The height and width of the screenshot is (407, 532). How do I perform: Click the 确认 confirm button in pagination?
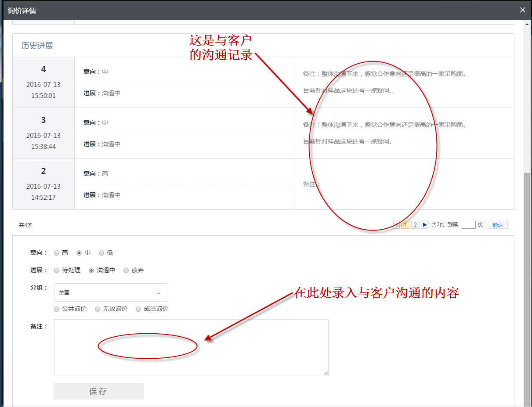pyautogui.click(x=497, y=224)
